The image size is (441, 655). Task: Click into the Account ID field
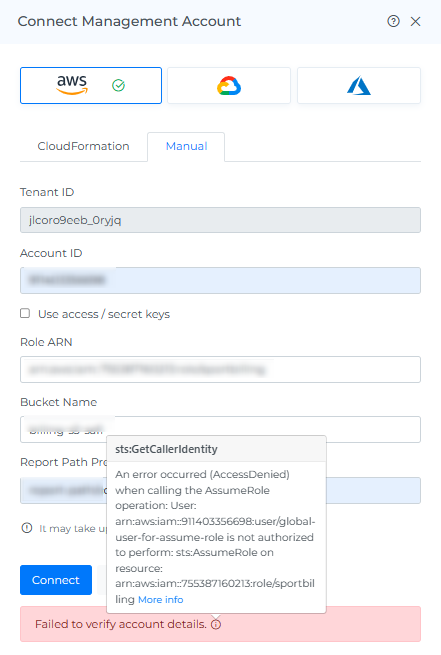[x=220, y=280]
